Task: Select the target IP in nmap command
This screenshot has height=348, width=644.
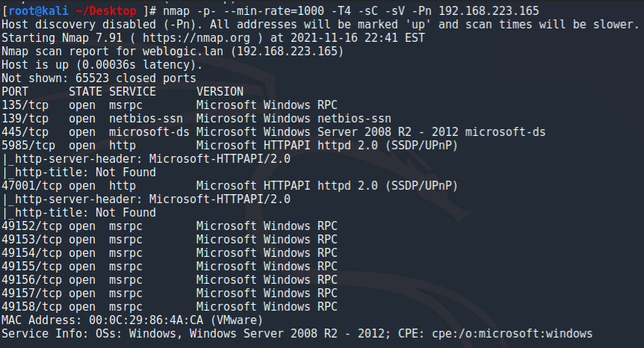Action: click(x=489, y=10)
